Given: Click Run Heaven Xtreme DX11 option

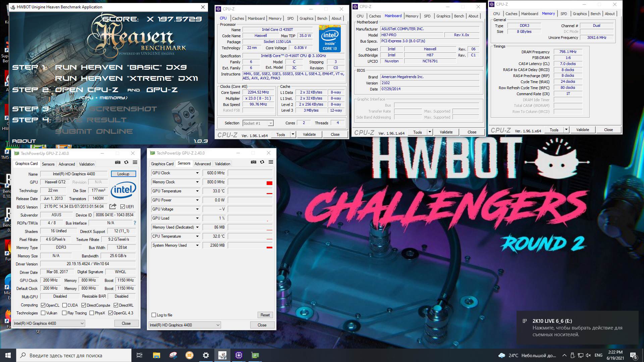Looking at the screenshot, I should click(x=126, y=78).
